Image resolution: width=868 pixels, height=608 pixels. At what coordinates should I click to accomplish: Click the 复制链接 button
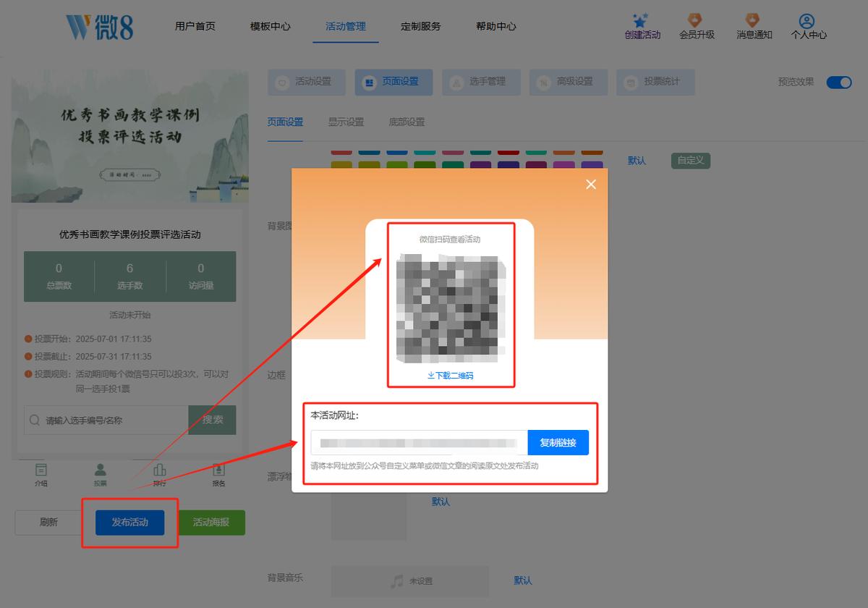[x=558, y=442]
